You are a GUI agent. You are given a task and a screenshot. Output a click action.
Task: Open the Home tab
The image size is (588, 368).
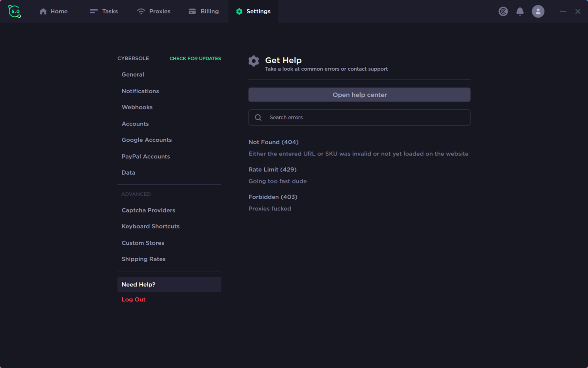[x=54, y=11]
